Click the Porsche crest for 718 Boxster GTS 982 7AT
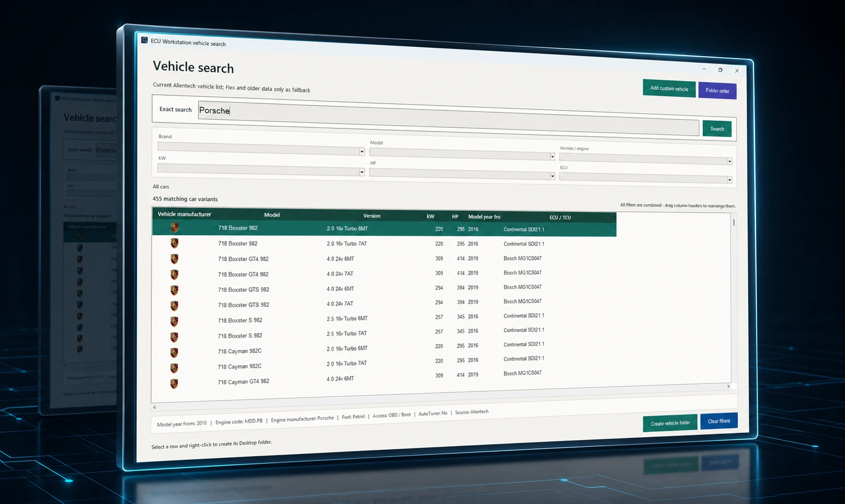The width and height of the screenshot is (845, 504). [x=174, y=305]
